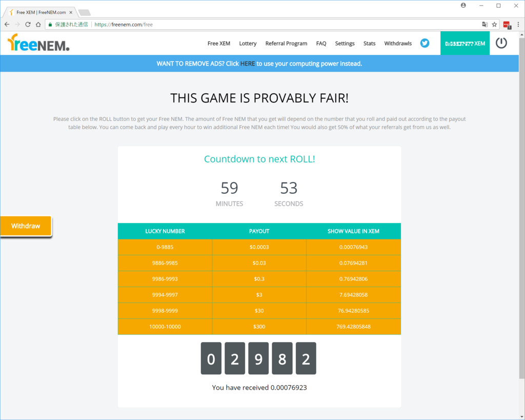Select the 10000-10000 cell
This screenshot has height=420, width=525.
click(165, 327)
